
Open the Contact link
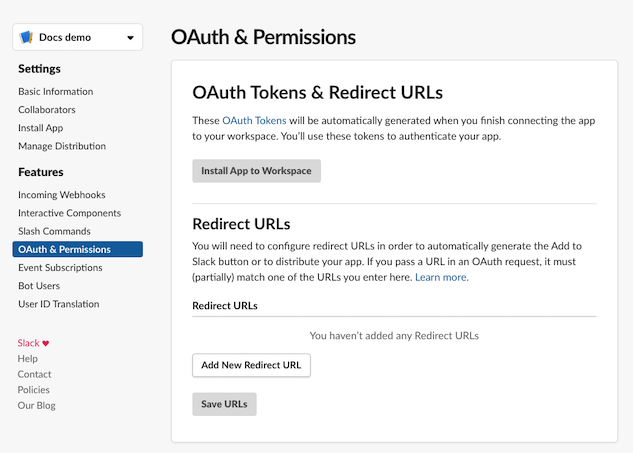34,374
